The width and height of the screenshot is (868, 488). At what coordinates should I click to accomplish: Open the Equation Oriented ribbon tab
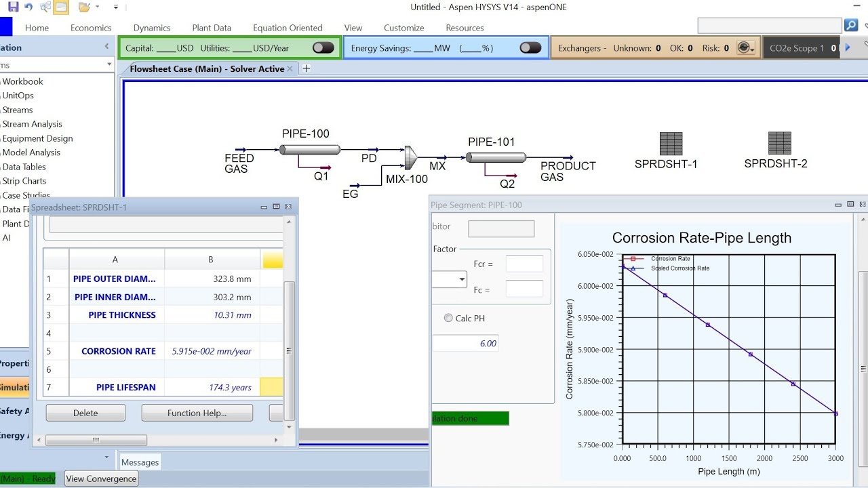point(288,28)
